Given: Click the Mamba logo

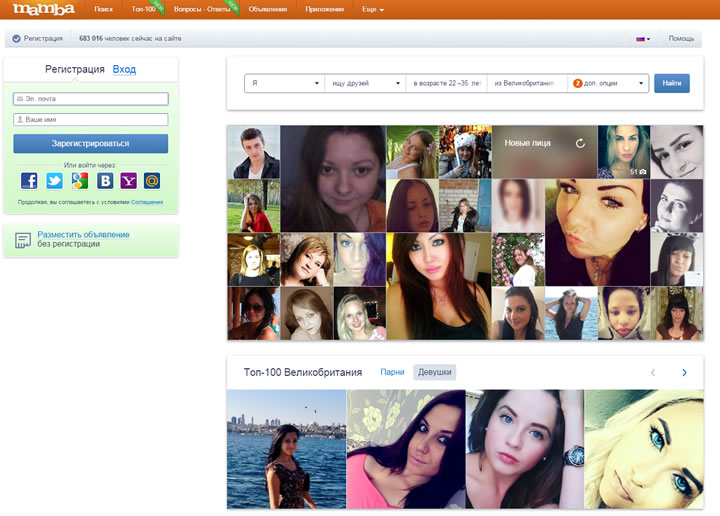Looking at the screenshot, I should (x=43, y=9).
